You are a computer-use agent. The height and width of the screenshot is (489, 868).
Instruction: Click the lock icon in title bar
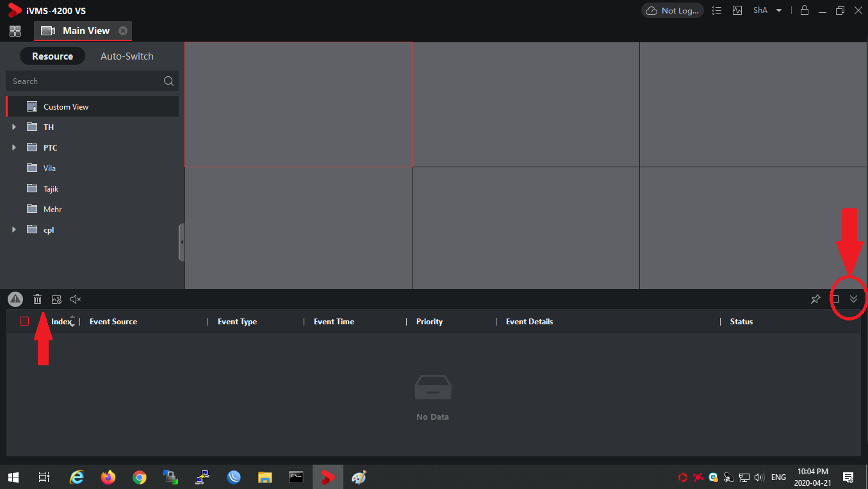tap(805, 10)
